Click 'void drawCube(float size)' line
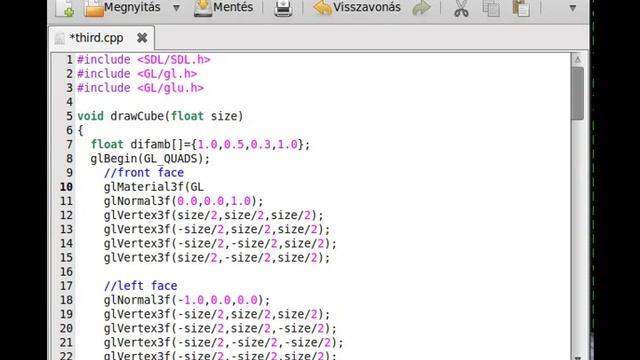Image resolution: width=640 pixels, height=360 pixels. 160,116
